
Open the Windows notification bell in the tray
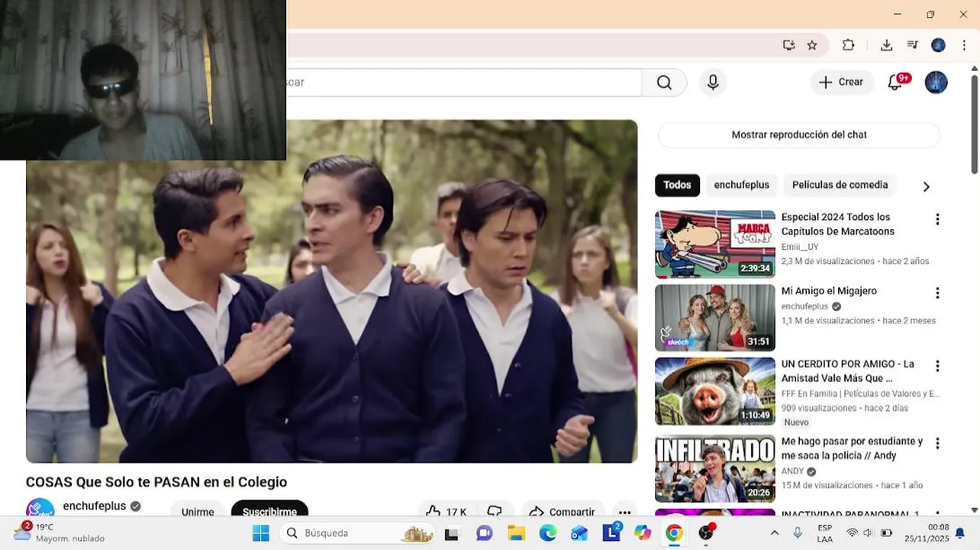pos(960,533)
